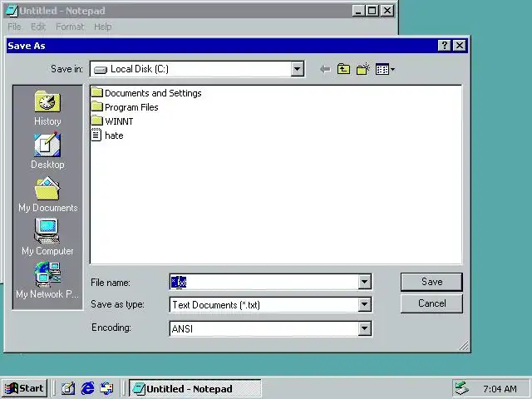Open My Documents in the places bar
532x399 pixels.
point(48,195)
